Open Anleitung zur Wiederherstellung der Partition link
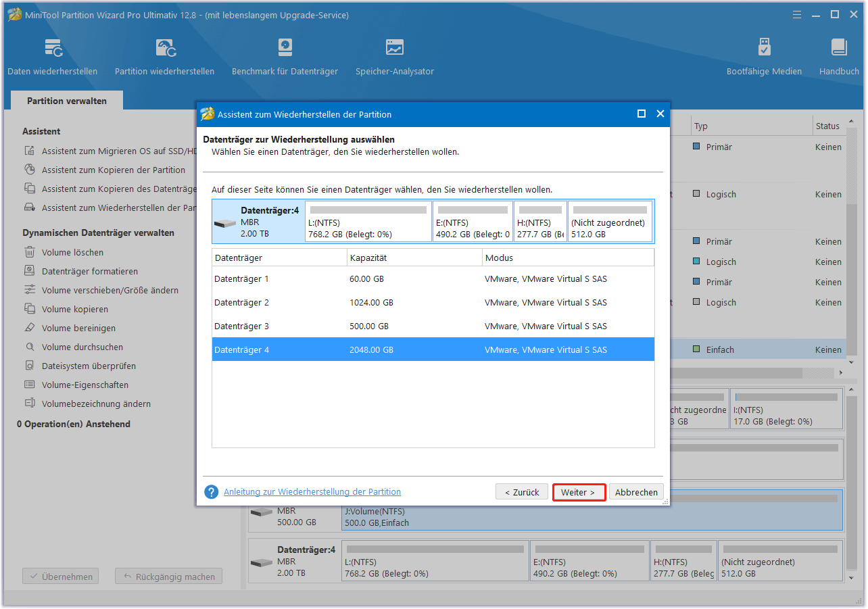The width and height of the screenshot is (868, 609). [312, 492]
